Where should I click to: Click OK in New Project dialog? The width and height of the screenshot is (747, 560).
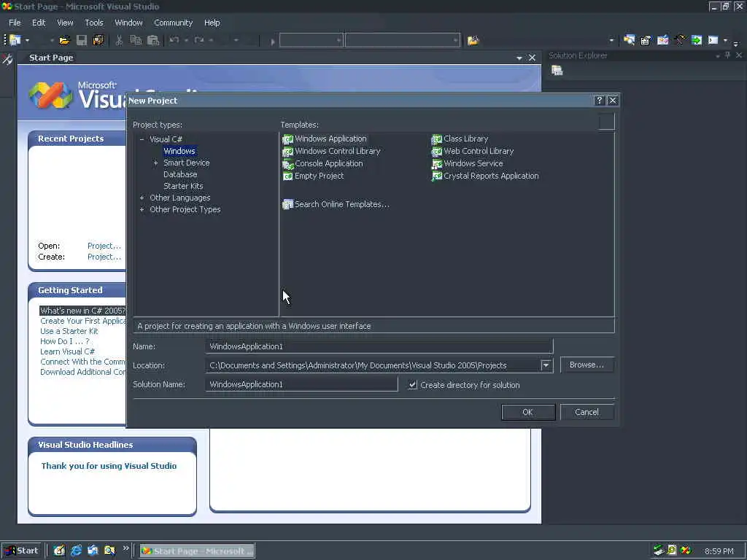coord(528,412)
